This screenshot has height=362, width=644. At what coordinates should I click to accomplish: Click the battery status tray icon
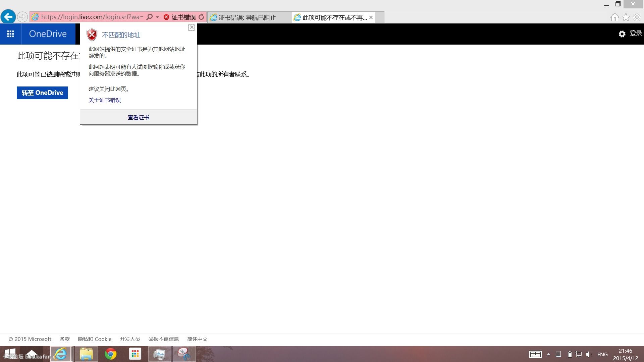point(570,354)
